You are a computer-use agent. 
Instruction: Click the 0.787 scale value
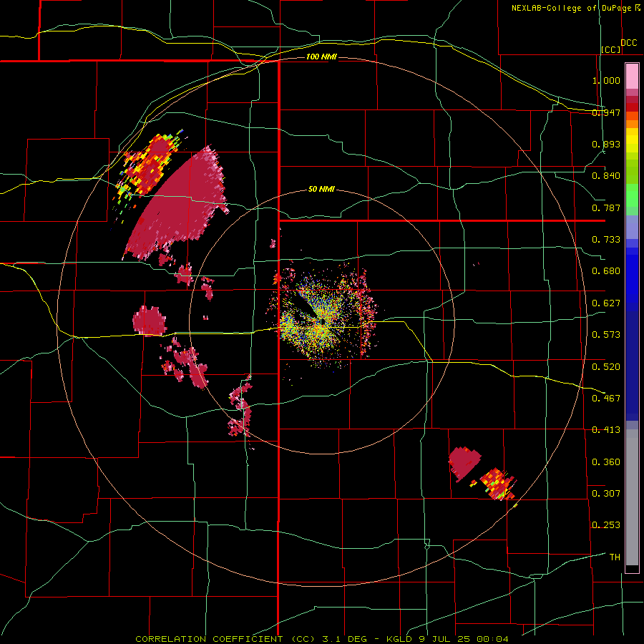point(606,208)
